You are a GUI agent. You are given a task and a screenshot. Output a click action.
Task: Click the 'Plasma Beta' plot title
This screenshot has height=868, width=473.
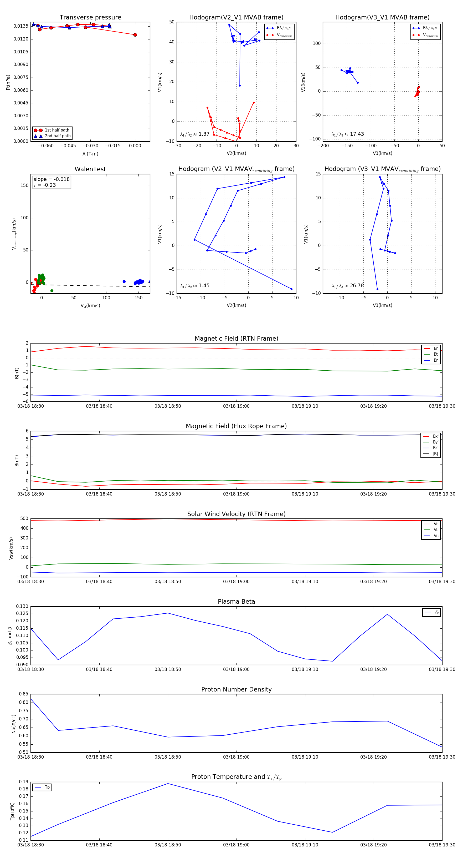click(x=236, y=602)
